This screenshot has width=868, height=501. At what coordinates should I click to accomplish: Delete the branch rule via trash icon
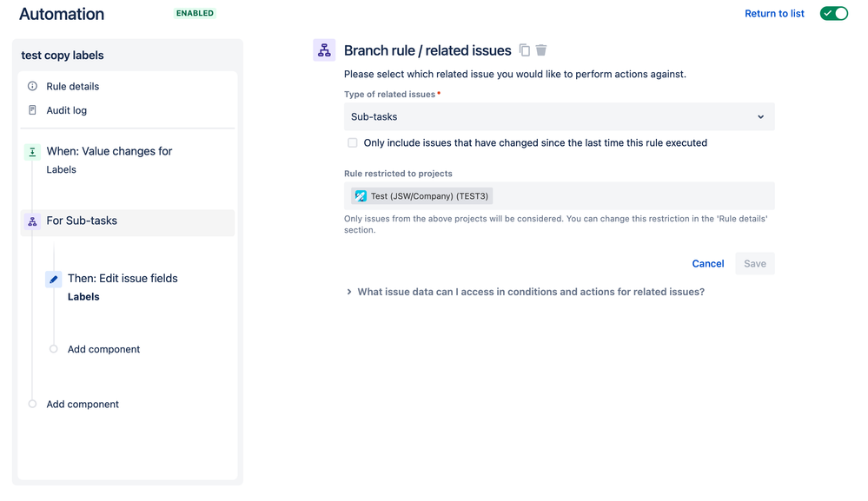tap(541, 50)
